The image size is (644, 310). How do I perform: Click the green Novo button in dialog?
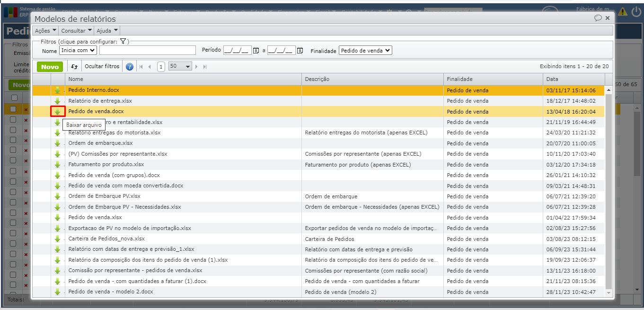pos(50,67)
